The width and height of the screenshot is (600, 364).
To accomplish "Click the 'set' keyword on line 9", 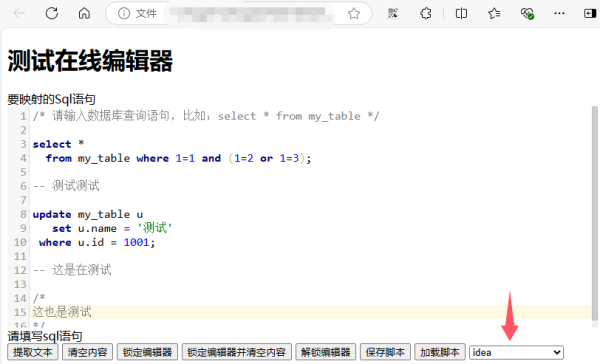I will (62, 229).
